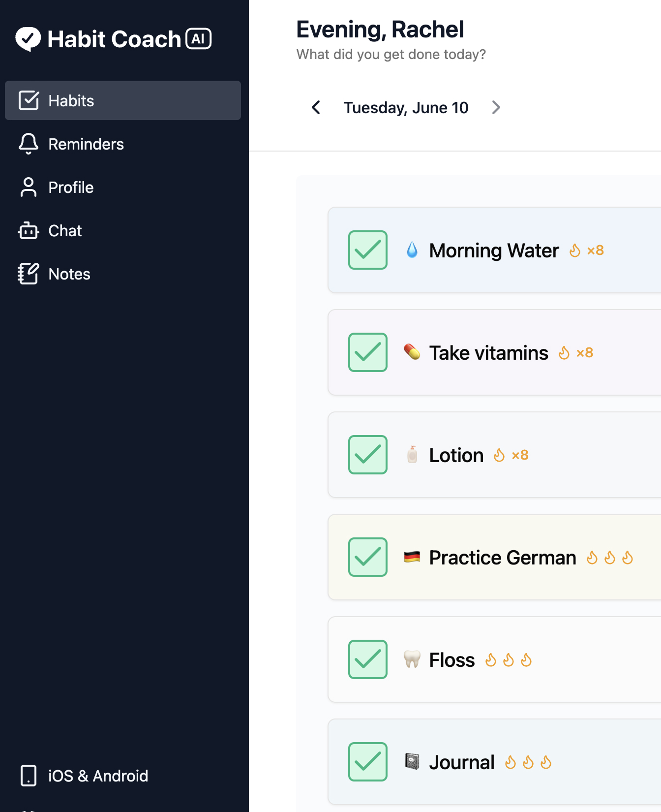
Task: Open the Habits menu item
Action: point(123,100)
